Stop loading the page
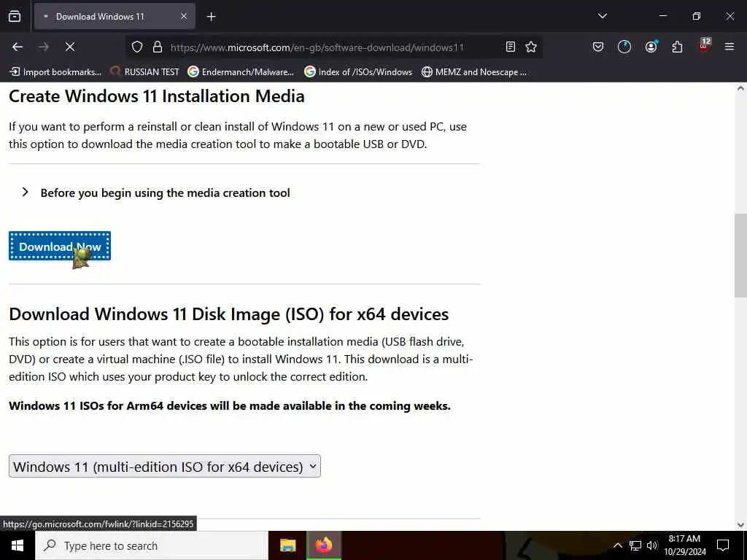Image resolution: width=747 pixels, height=560 pixels. click(69, 47)
